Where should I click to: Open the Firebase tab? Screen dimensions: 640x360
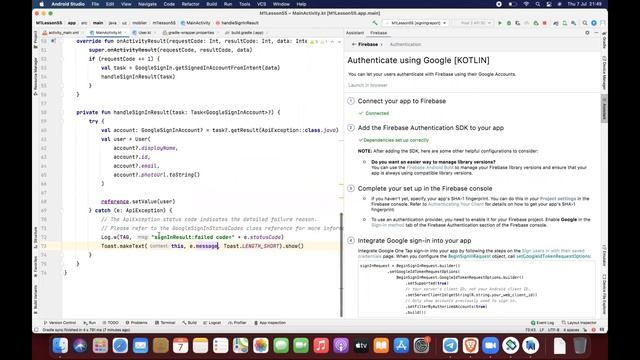pos(378,33)
